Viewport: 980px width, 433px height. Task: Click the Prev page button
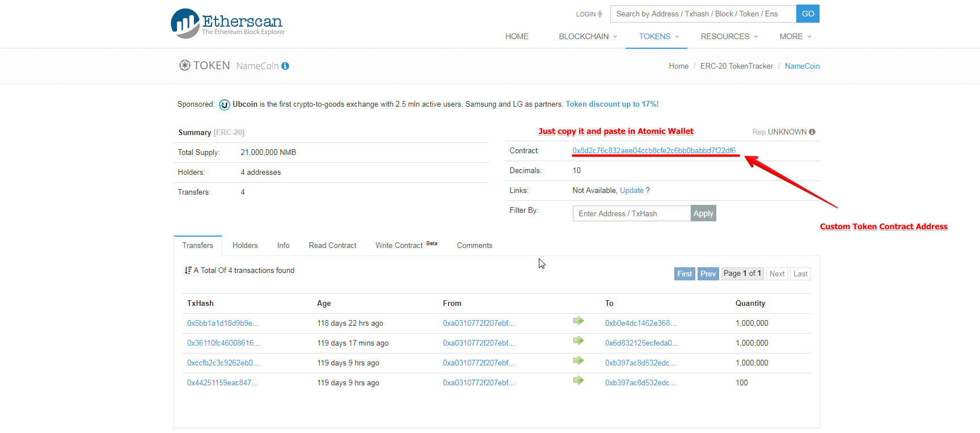[708, 274]
